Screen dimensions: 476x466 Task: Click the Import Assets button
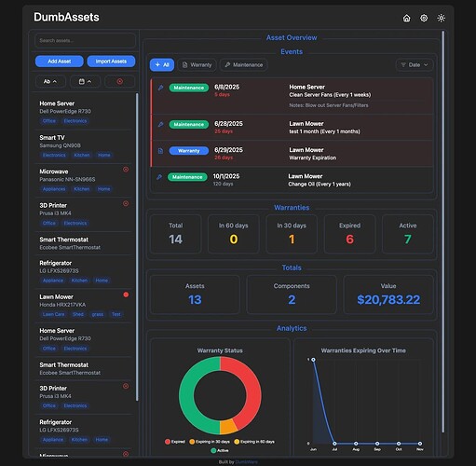click(x=111, y=62)
